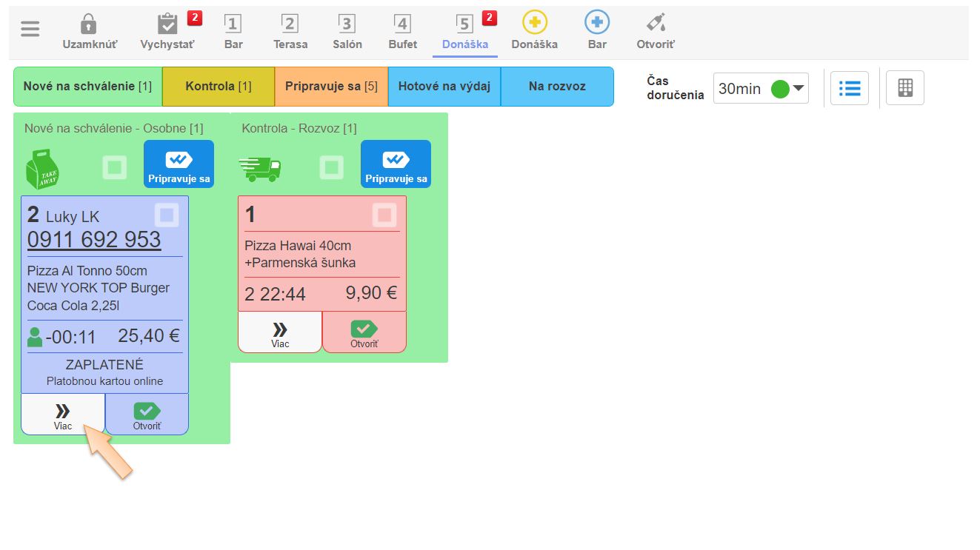The width and height of the screenshot is (980, 550).
Task: Expand Viac on Pizza Hawai order
Action: click(280, 332)
